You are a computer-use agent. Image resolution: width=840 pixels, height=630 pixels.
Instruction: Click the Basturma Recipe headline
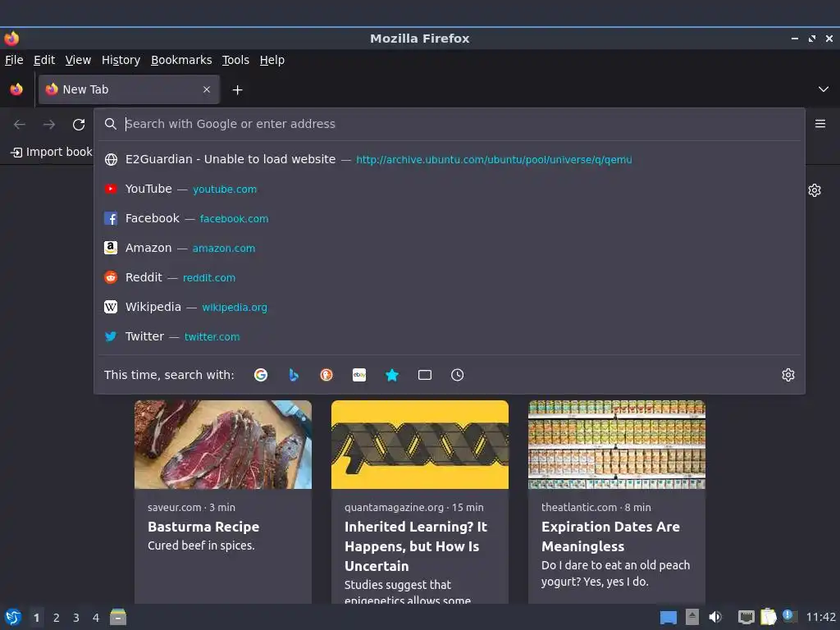coord(203,527)
